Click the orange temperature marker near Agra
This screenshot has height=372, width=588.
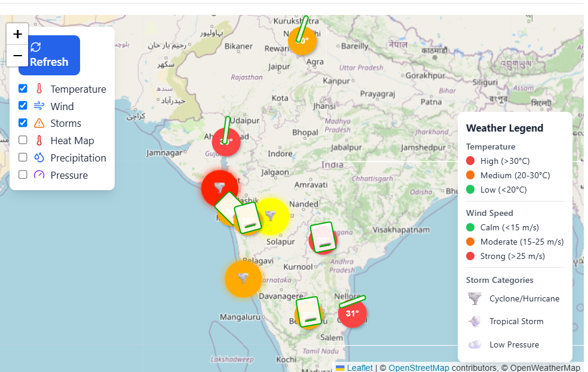pos(302,41)
